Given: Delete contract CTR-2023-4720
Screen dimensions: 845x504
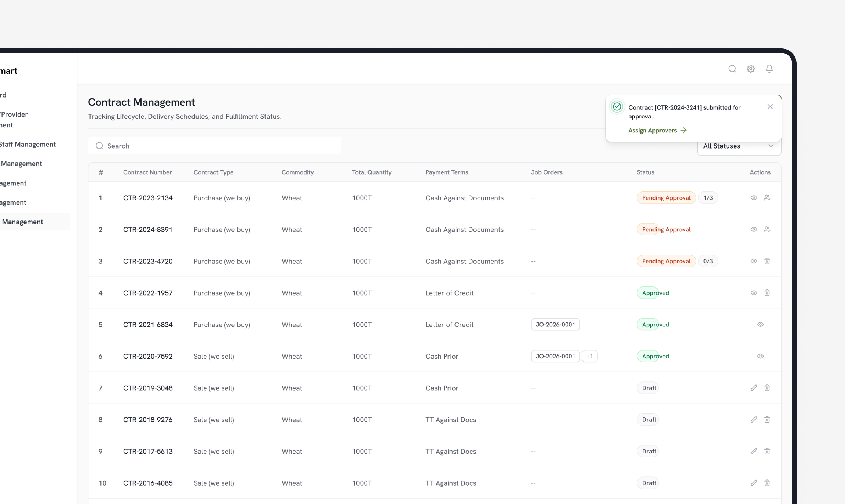Looking at the screenshot, I should click(x=767, y=261).
